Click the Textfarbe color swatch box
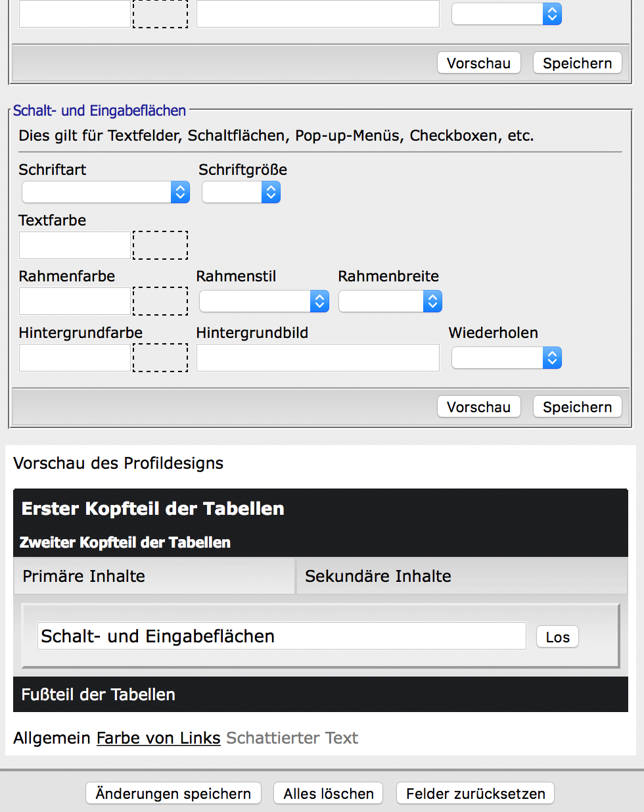Viewport: 644px width, 812px height. pos(160,245)
